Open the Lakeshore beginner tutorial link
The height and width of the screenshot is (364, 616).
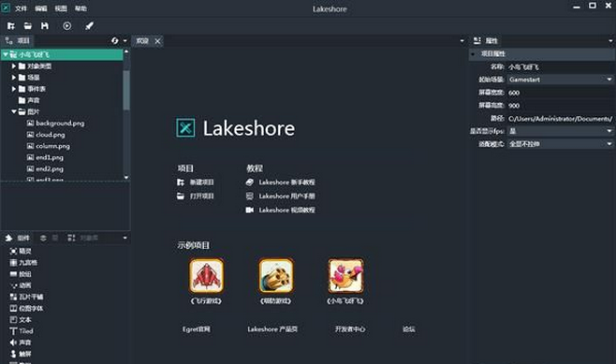point(286,182)
